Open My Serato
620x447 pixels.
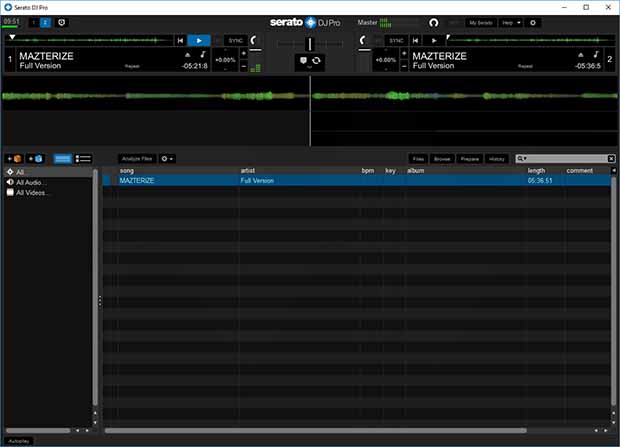[x=481, y=23]
